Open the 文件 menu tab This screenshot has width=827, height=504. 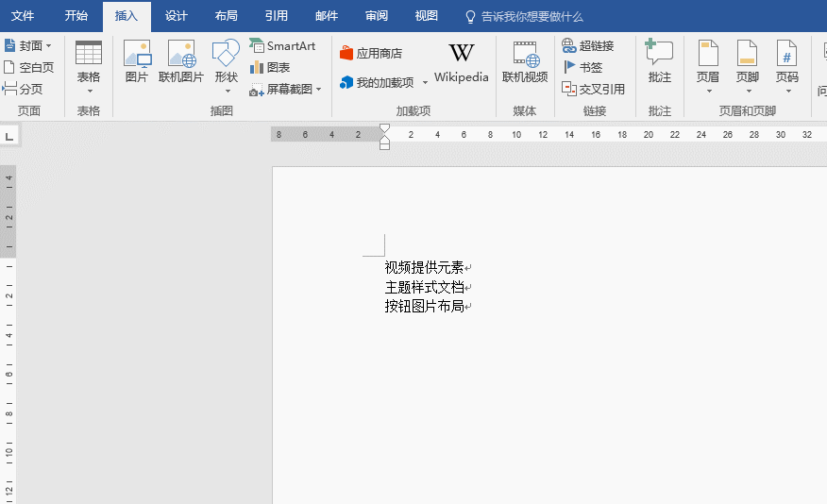23,16
